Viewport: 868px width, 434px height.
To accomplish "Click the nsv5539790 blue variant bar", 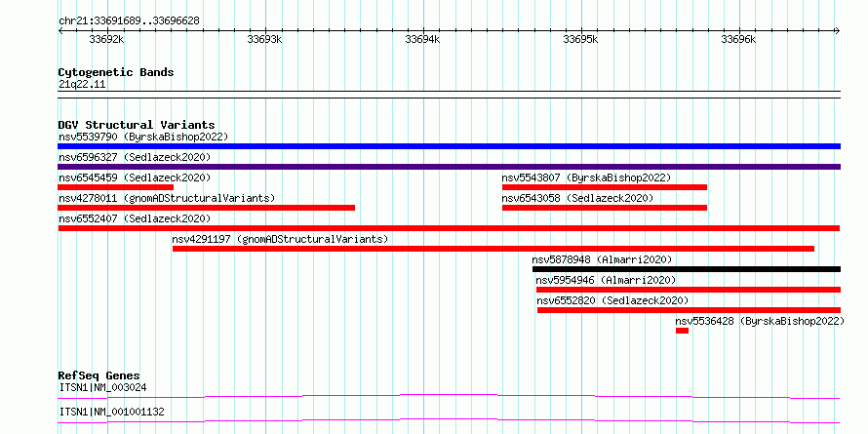I will coord(449,146).
